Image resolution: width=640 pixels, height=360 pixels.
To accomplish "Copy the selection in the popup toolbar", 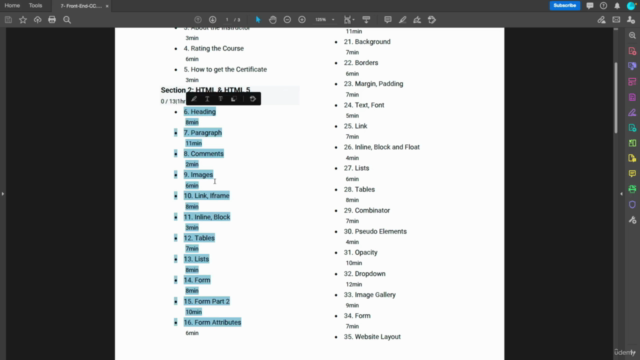I will 233,99.
